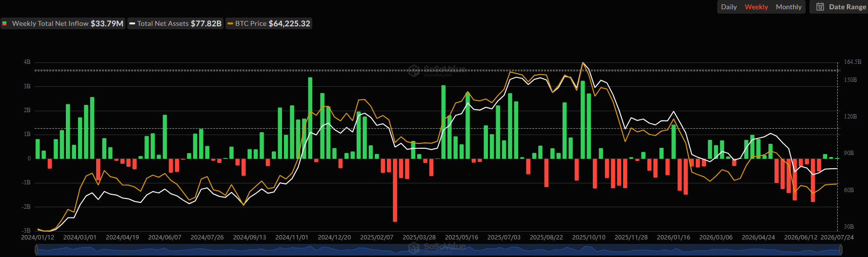Image resolution: width=868 pixels, height=257 pixels.
Task: Toggle BTC Price line series
Action: click(x=269, y=23)
